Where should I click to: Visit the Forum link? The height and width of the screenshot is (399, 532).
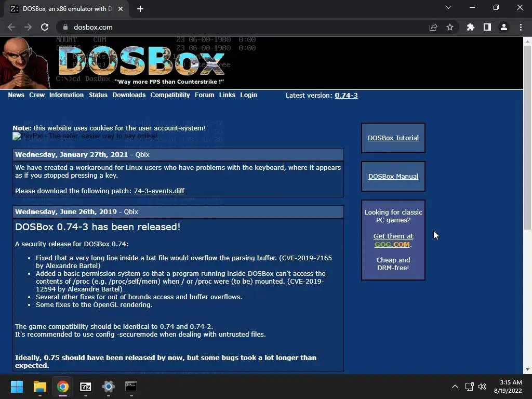[204, 95]
